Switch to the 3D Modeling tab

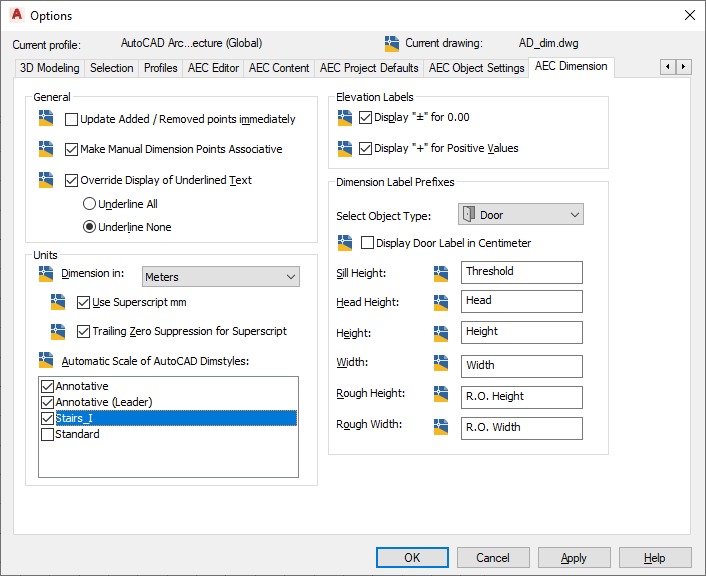click(50, 68)
